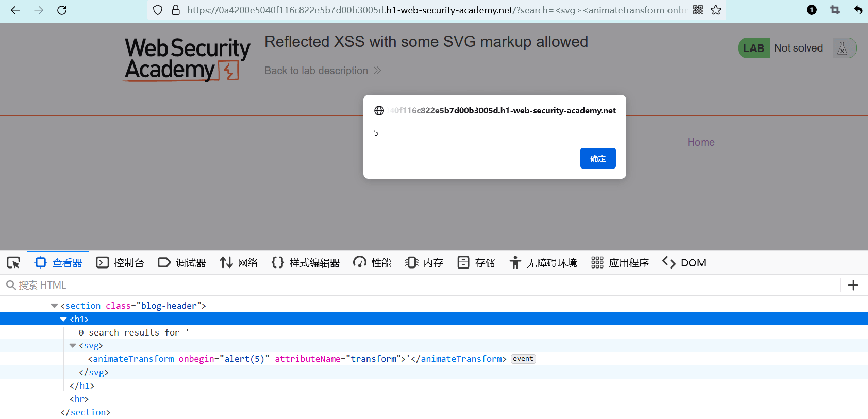
Task: Click the lab flask icon
Action: pos(842,48)
